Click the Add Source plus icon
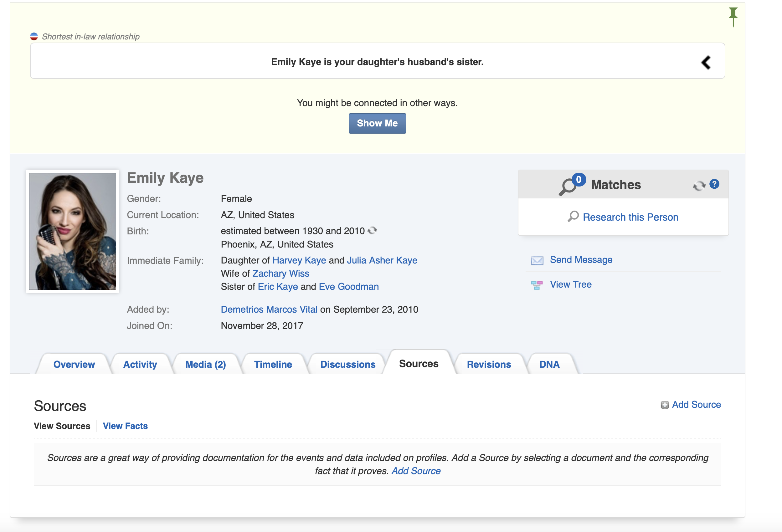The width and height of the screenshot is (782, 532). (x=664, y=405)
